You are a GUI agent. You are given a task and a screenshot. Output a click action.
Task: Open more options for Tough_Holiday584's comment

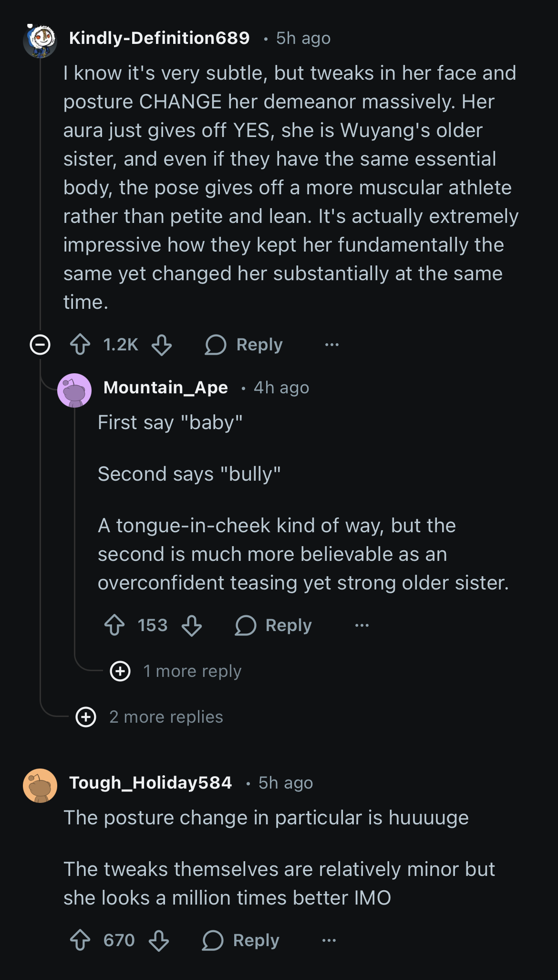tap(329, 940)
